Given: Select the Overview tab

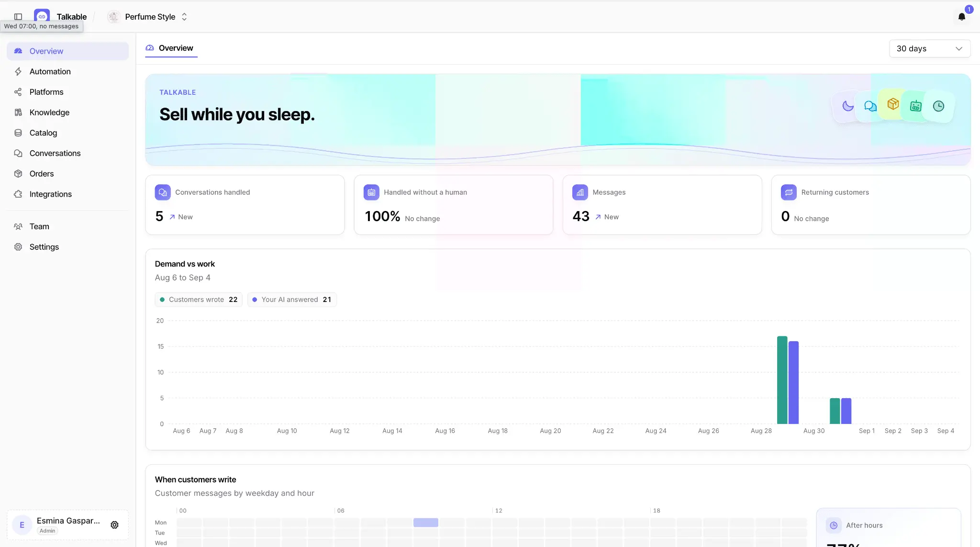Looking at the screenshot, I should [x=171, y=48].
